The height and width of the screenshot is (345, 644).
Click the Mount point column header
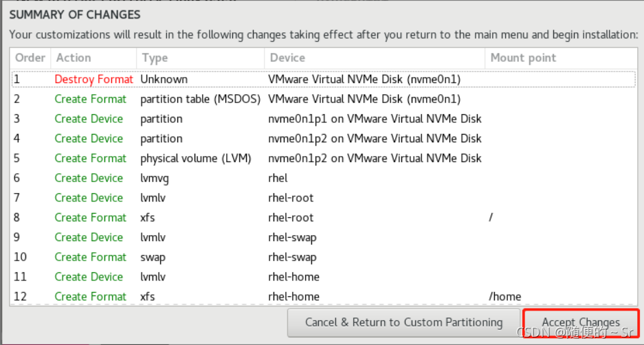[x=562, y=58]
